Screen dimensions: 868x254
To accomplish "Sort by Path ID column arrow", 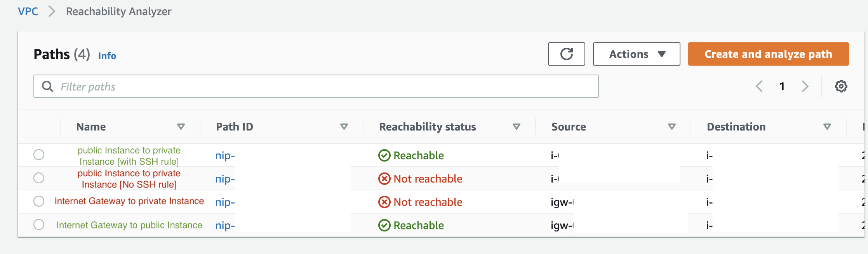I will 344,127.
